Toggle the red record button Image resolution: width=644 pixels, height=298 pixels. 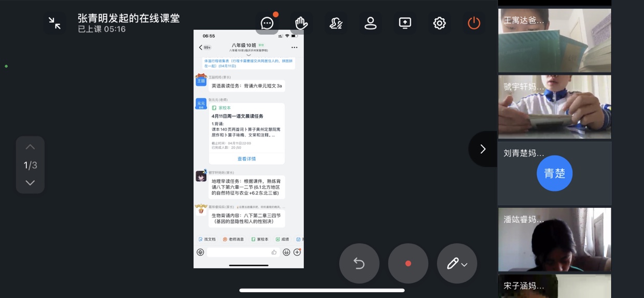click(x=408, y=264)
